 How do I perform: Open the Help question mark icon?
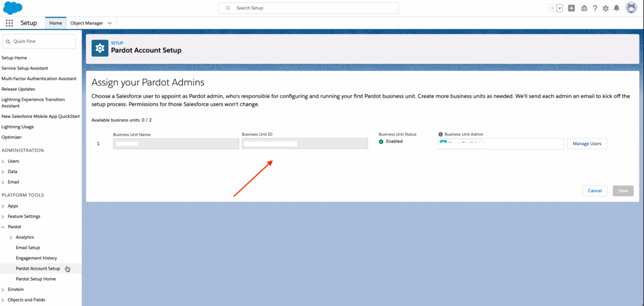(595, 8)
